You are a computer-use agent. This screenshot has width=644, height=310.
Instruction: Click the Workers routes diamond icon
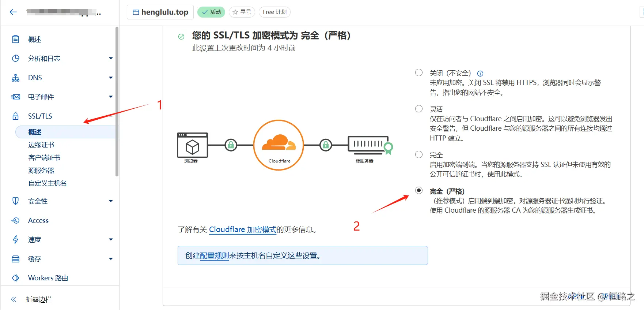[15, 278]
